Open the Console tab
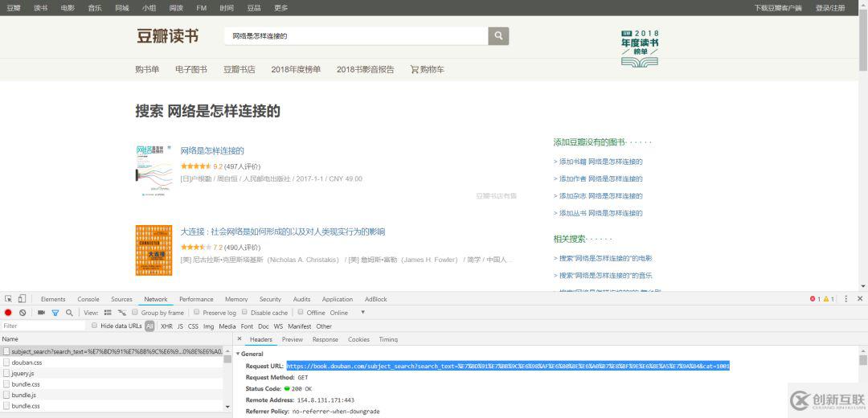 click(88, 299)
